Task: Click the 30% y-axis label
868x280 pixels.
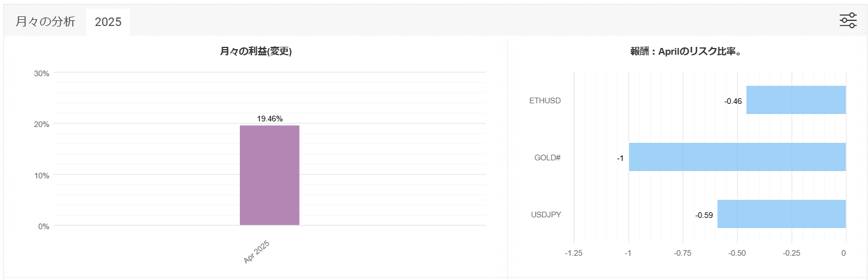Action: click(x=42, y=73)
